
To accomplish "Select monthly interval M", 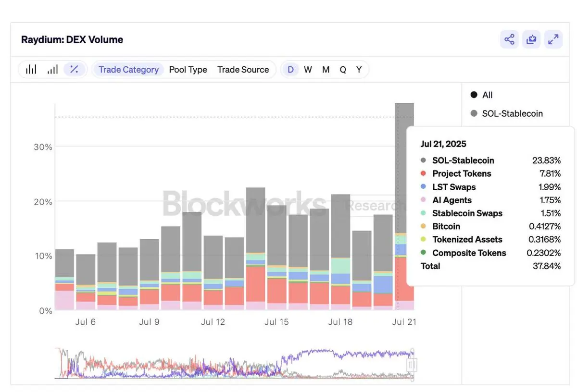I will click(326, 70).
